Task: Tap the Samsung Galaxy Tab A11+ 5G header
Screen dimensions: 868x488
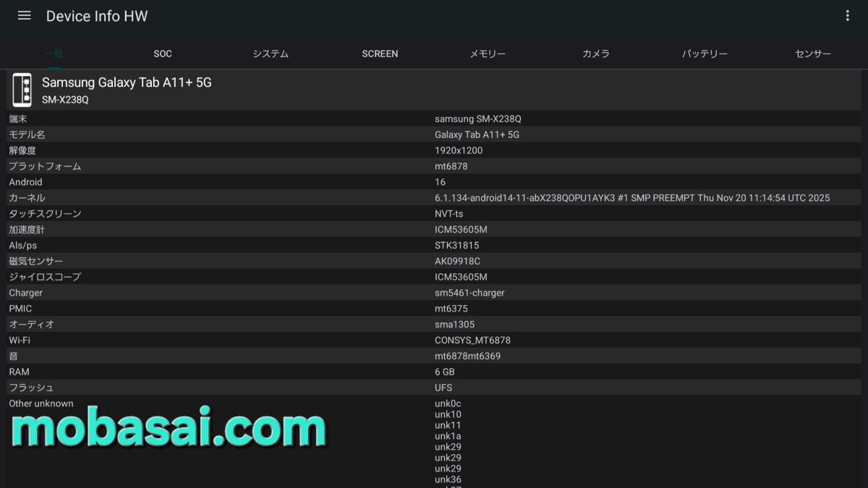Action: click(127, 83)
